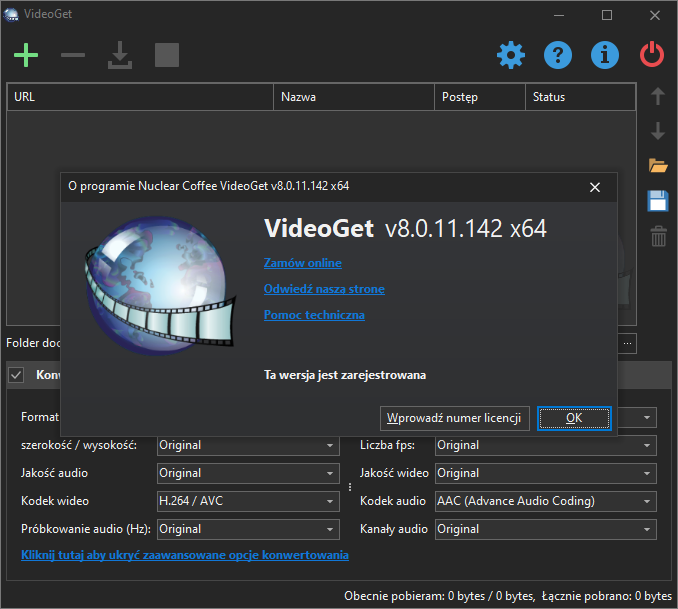Viewport: 678px width, 609px height.
Task: Open settings with the blue gear icon
Action: (x=511, y=55)
